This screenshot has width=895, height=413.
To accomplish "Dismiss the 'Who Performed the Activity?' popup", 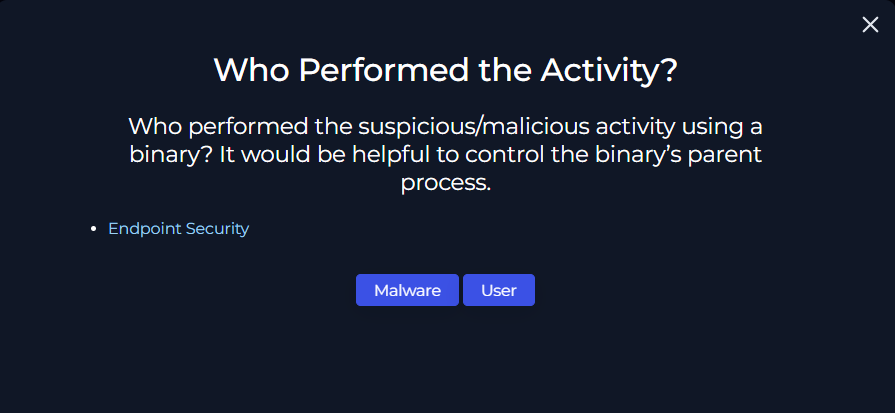I will pos(870,25).
